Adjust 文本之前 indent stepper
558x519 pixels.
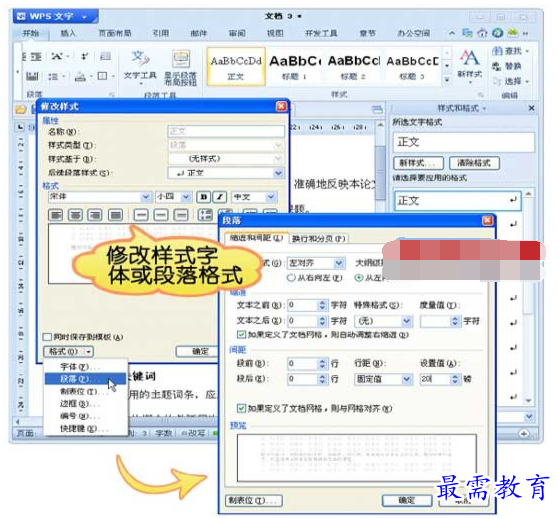(322, 305)
